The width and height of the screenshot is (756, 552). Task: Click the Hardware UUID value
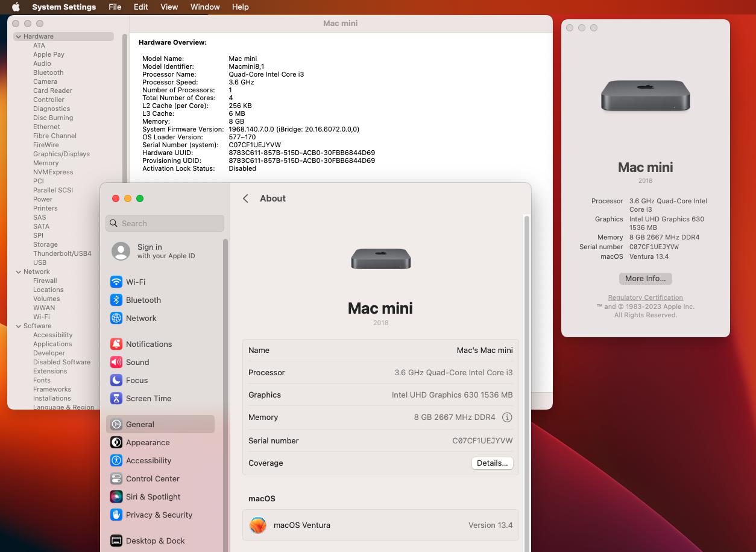[301, 153]
